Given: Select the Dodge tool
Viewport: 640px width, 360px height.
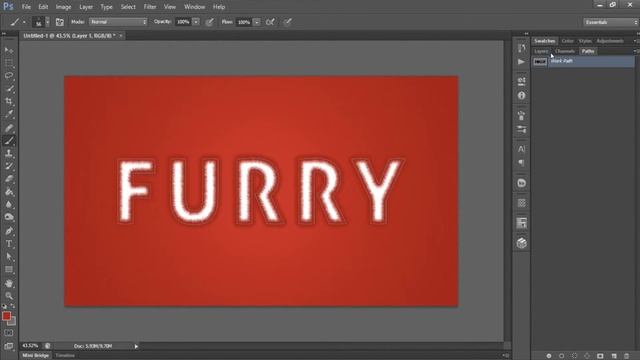Looking at the screenshot, I should (x=9, y=217).
